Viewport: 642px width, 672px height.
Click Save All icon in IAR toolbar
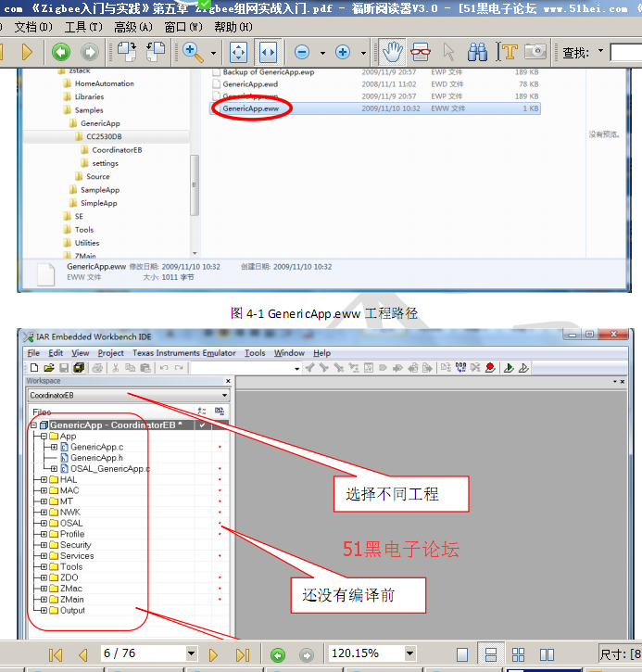[79, 368]
